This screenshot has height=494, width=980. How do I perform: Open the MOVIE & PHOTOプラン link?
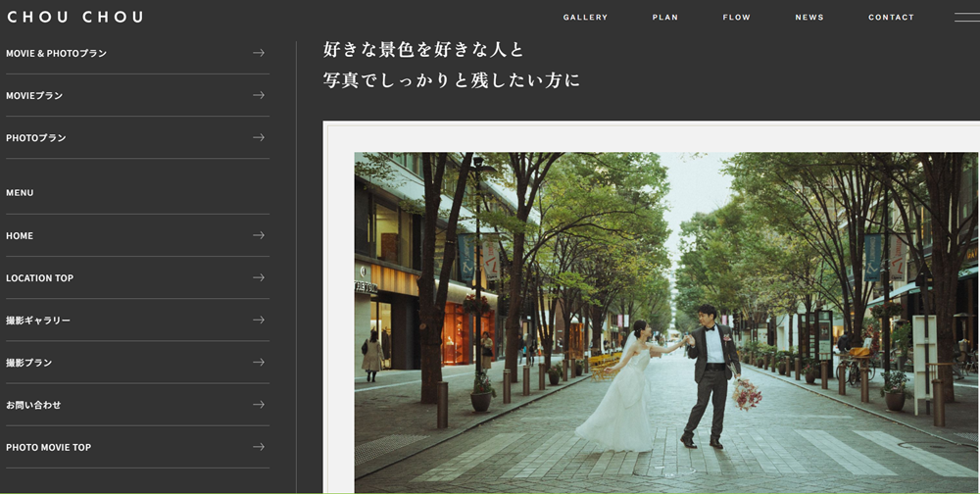point(57,54)
